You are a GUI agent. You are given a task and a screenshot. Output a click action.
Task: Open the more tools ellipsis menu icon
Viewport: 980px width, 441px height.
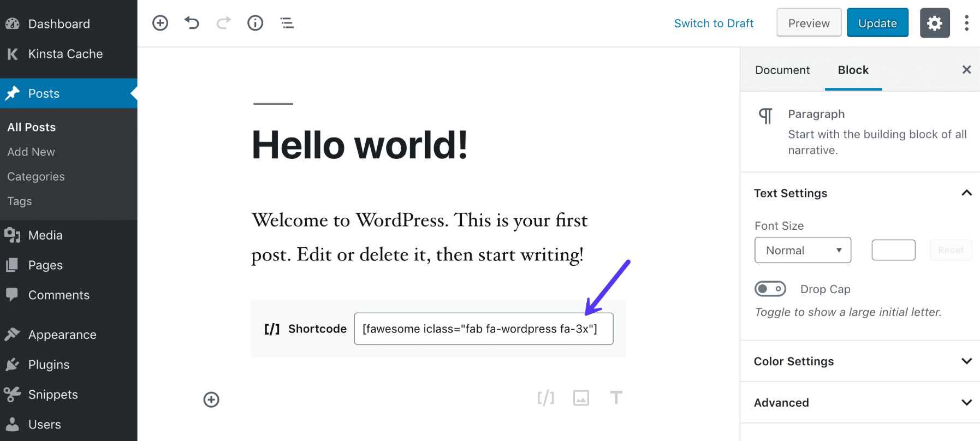(966, 22)
